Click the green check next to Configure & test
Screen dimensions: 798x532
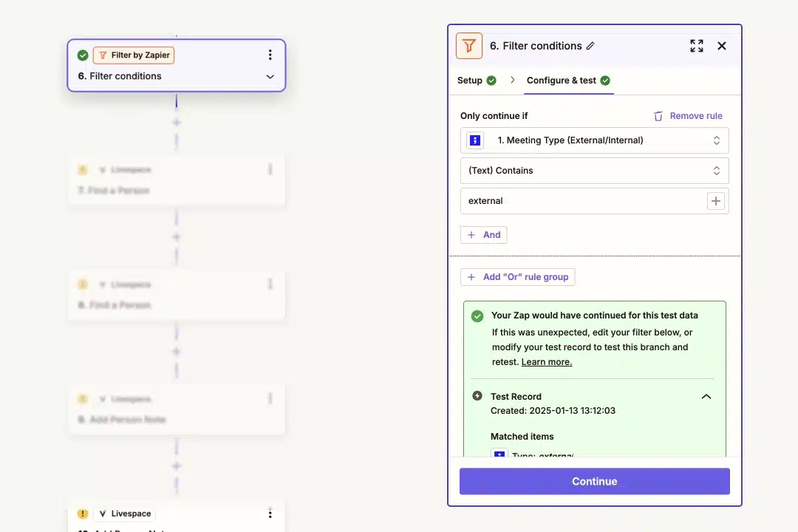click(x=605, y=81)
